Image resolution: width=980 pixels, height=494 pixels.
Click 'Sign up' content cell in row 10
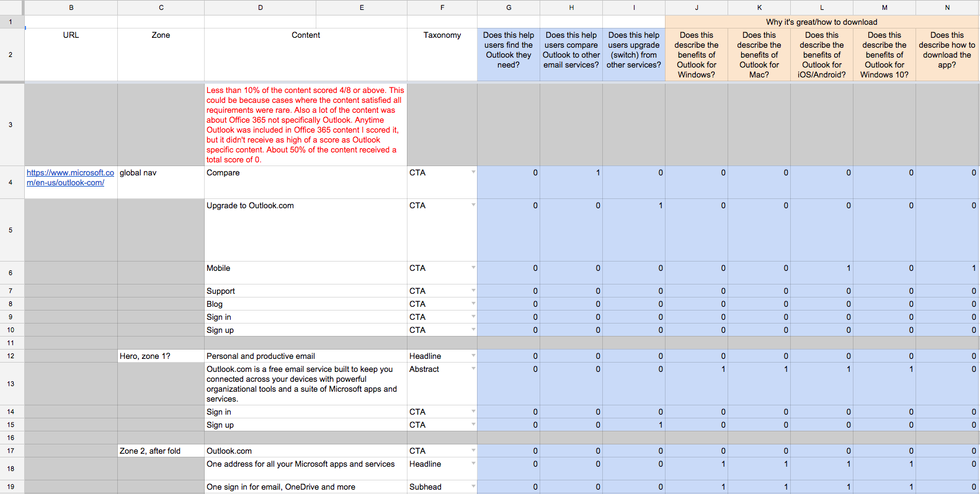pos(306,330)
